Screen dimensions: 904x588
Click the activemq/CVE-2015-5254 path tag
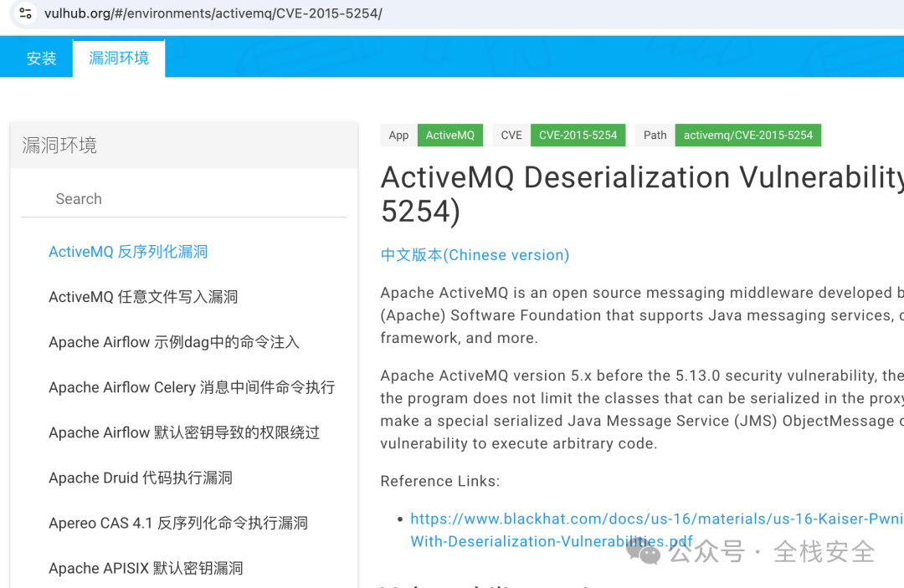747,135
